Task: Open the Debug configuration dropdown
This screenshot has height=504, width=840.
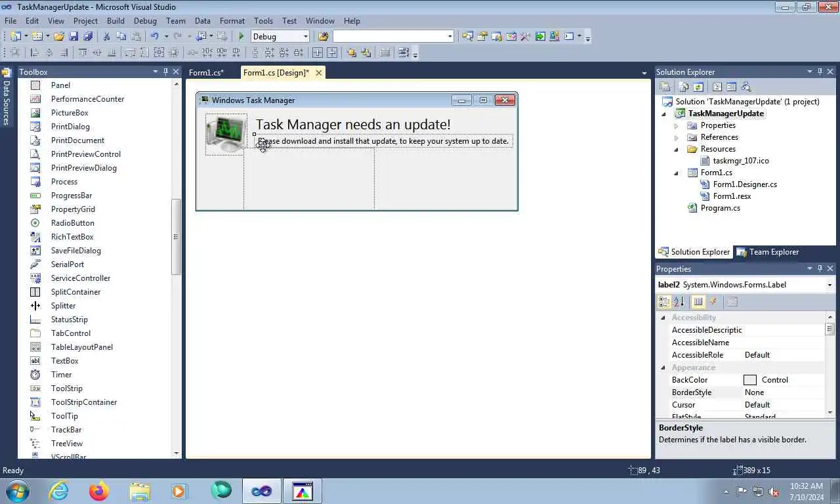Action: coord(305,37)
